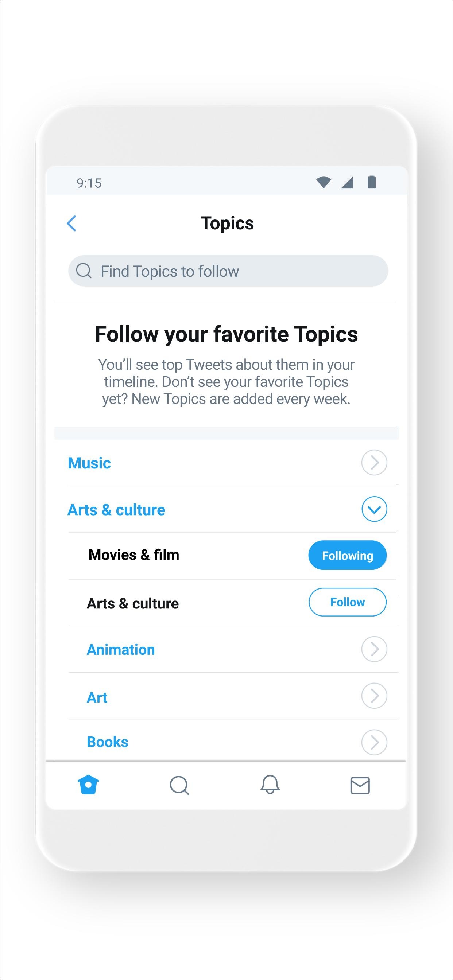453x980 pixels.
Task: Tap the Books topic label
Action: [x=107, y=742]
